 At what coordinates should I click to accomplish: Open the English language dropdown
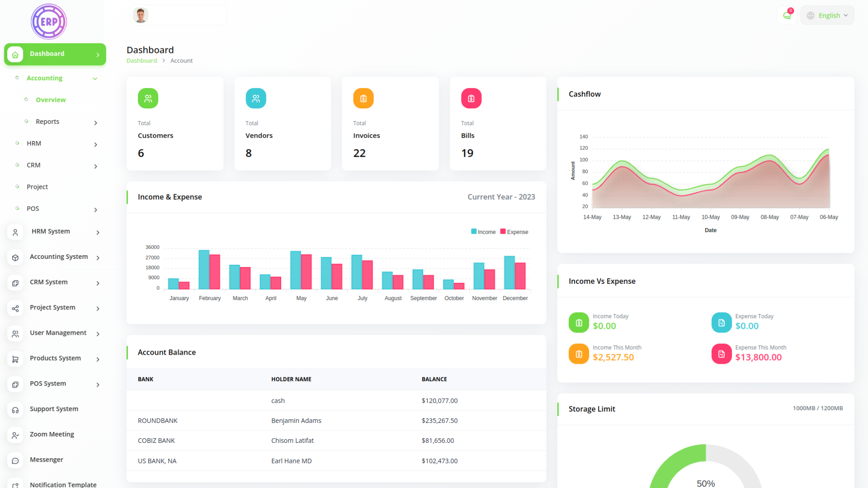(x=827, y=15)
